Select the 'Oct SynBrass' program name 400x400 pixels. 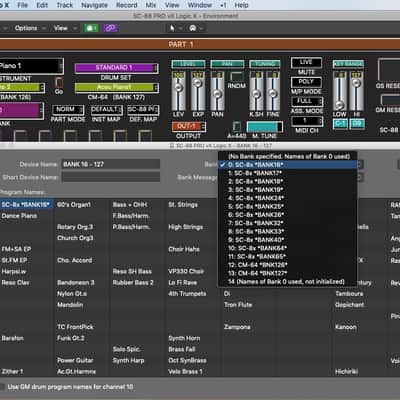[187, 360]
